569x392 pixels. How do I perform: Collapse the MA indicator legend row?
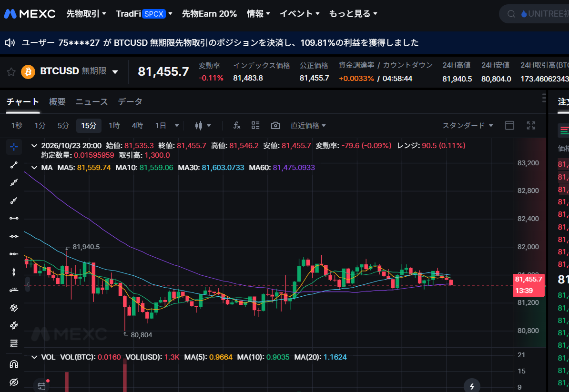pyautogui.click(x=34, y=168)
